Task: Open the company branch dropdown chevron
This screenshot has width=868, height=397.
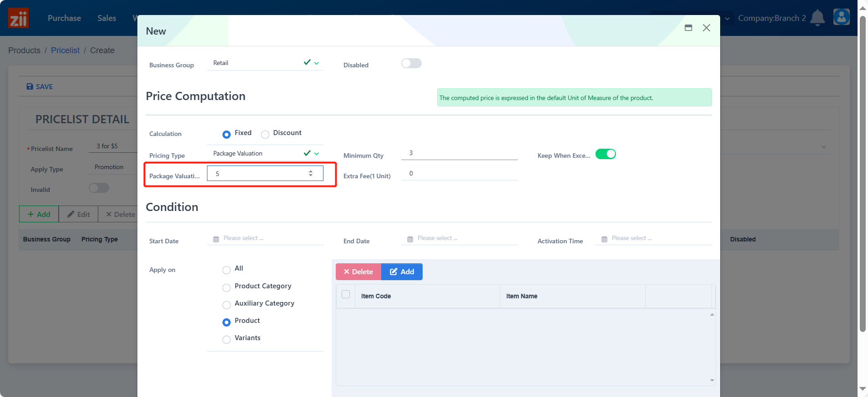Action: pos(727,19)
